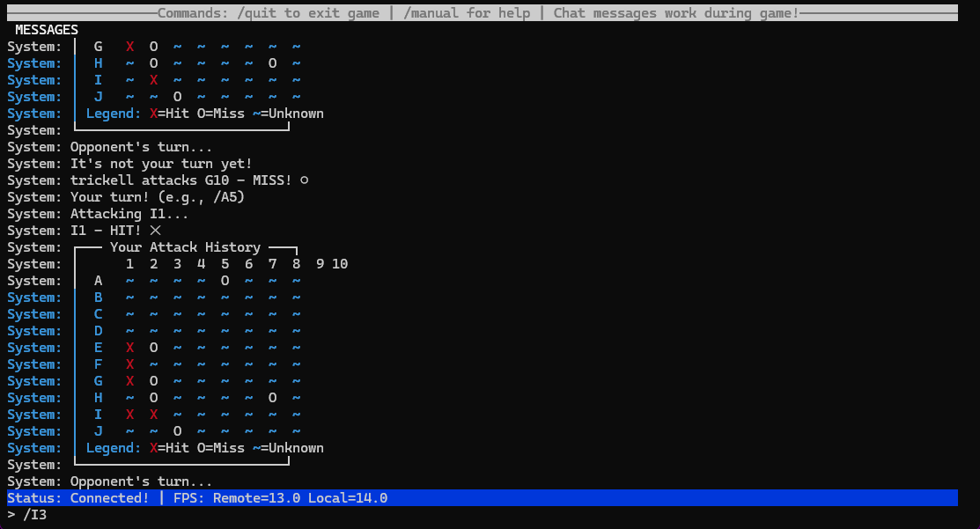
Task: Click the Legend line below row J of the full board
Action: 205,448
